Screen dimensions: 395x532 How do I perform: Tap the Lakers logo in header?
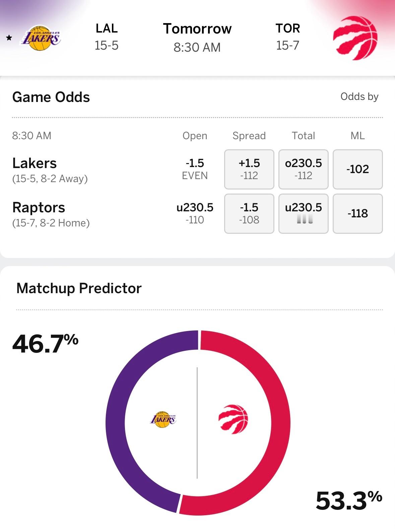click(41, 38)
